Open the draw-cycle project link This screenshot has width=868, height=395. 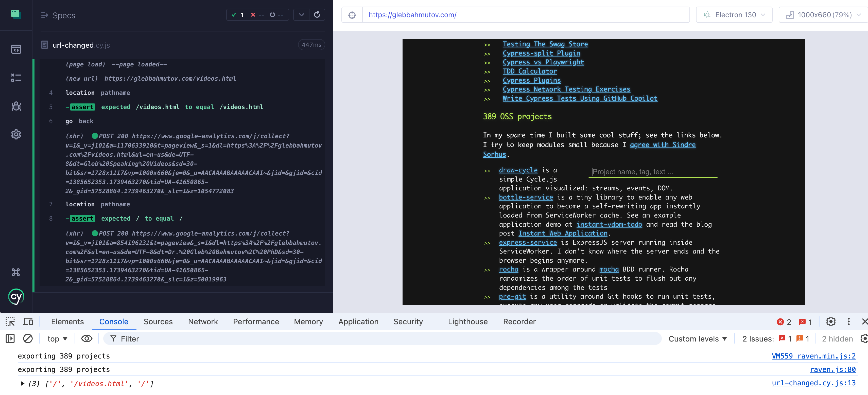[518, 170]
